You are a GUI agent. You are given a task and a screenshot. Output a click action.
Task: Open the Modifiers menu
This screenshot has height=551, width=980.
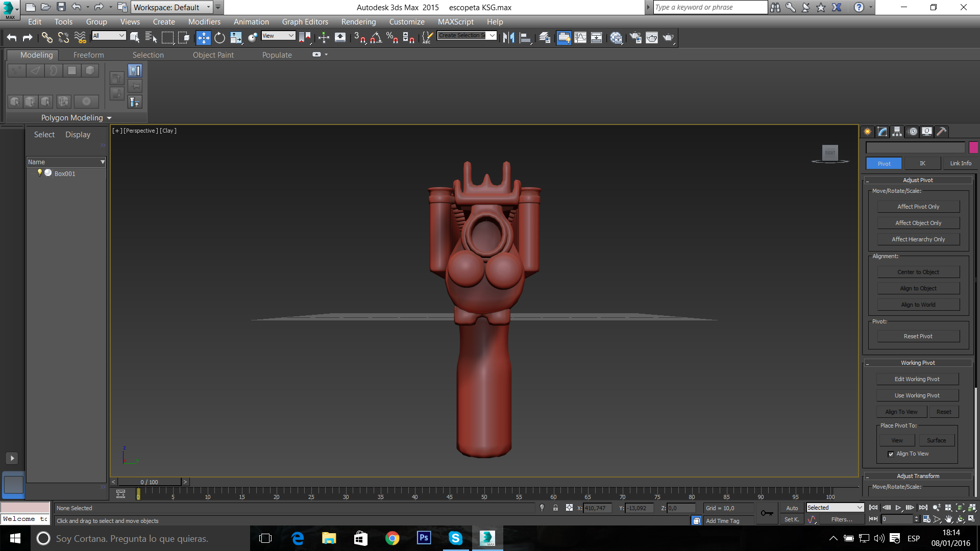click(204, 22)
